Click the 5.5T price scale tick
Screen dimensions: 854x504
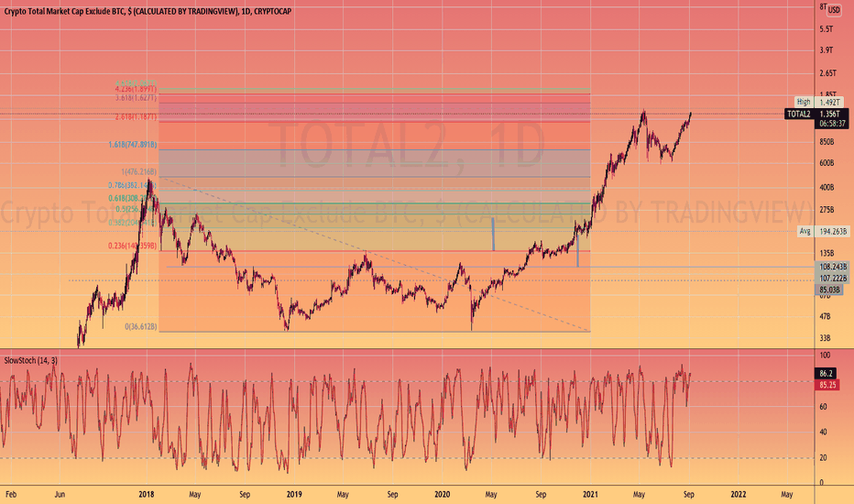coord(826,29)
